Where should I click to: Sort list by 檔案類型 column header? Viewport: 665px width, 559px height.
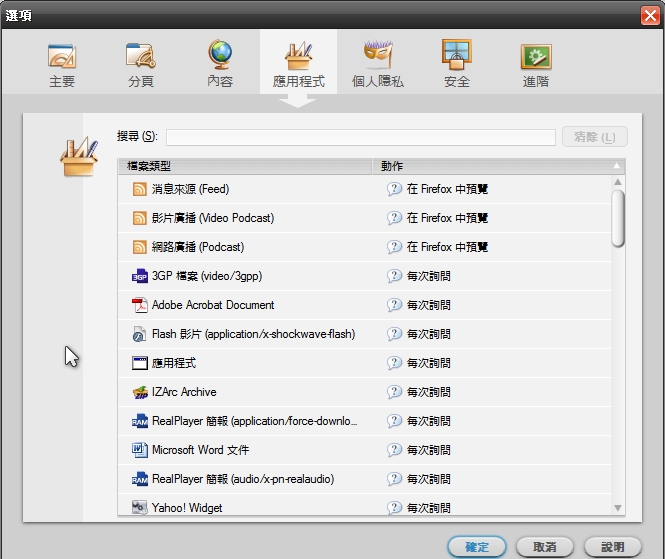point(245,166)
